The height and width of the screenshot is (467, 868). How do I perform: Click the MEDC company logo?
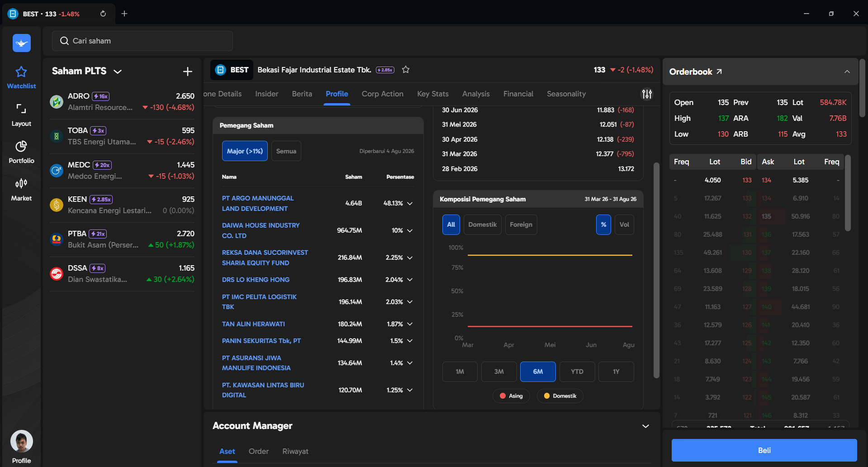(x=57, y=171)
